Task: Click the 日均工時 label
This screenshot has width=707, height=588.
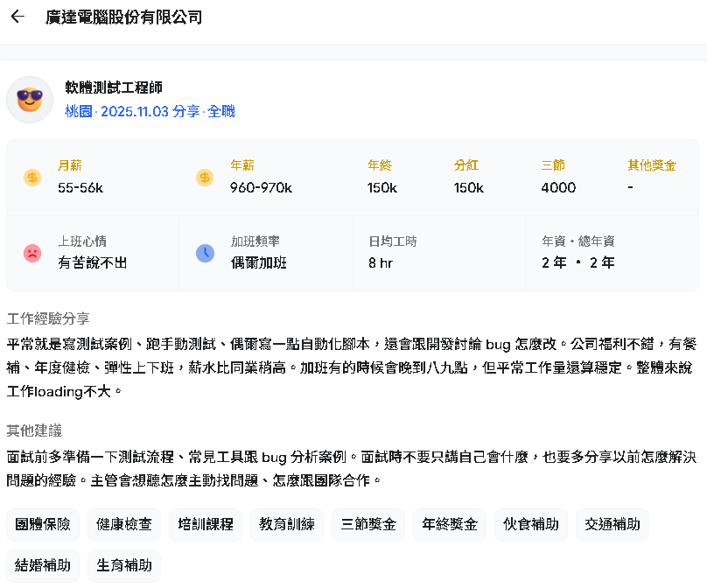Action: pyautogui.click(x=393, y=241)
